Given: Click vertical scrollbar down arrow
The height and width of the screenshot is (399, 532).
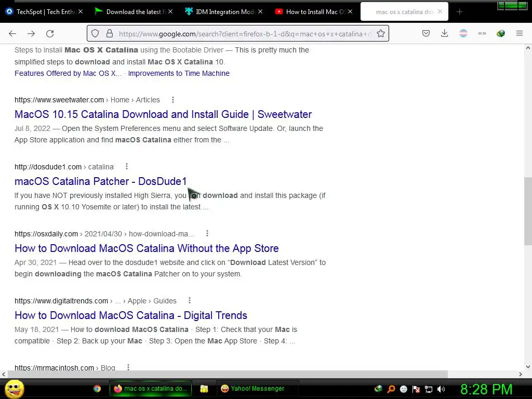Looking at the screenshot, I should [528, 367].
